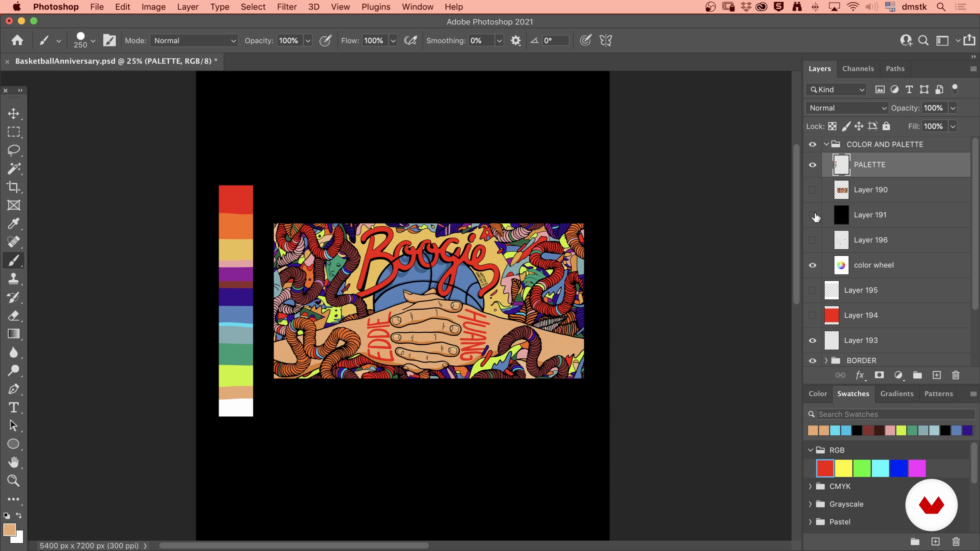Open the Filter menu
Image resolution: width=980 pixels, height=551 pixels.
point(286,7)
